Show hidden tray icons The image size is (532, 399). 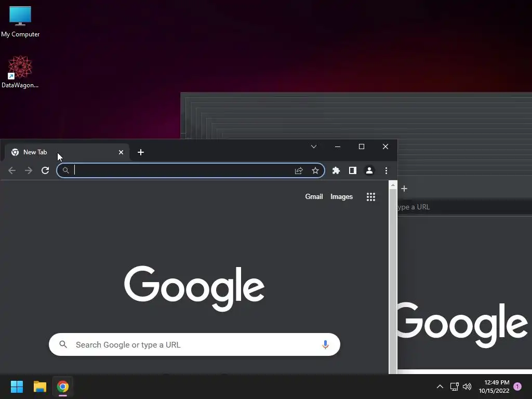coord(440,387)
